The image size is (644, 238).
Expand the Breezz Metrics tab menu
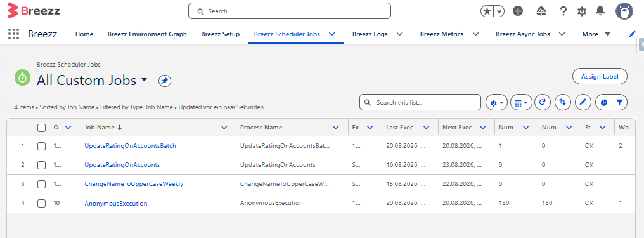click(475, 34)
